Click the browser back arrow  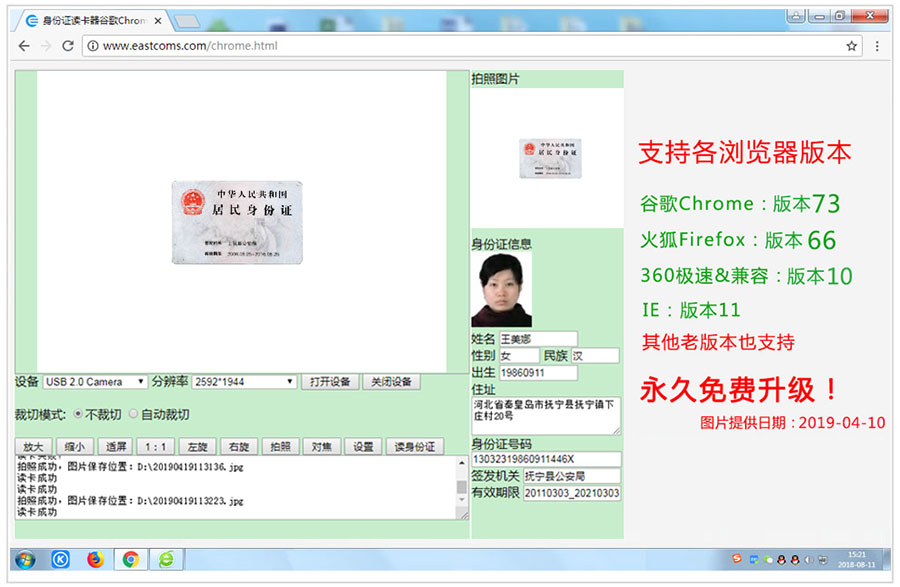point(24,46)
